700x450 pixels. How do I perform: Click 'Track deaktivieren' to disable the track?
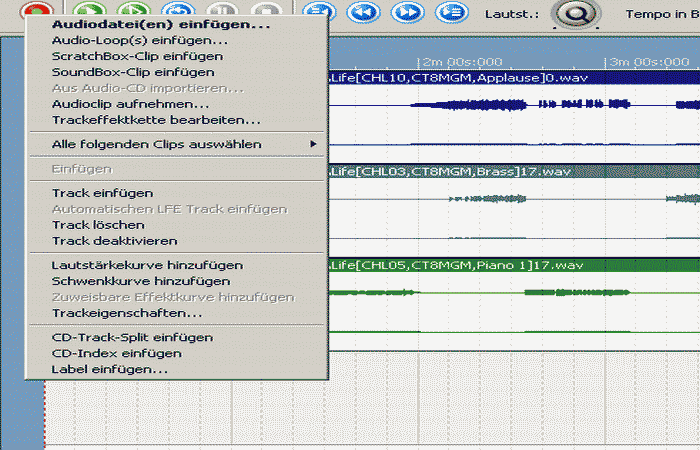point(114,241)
